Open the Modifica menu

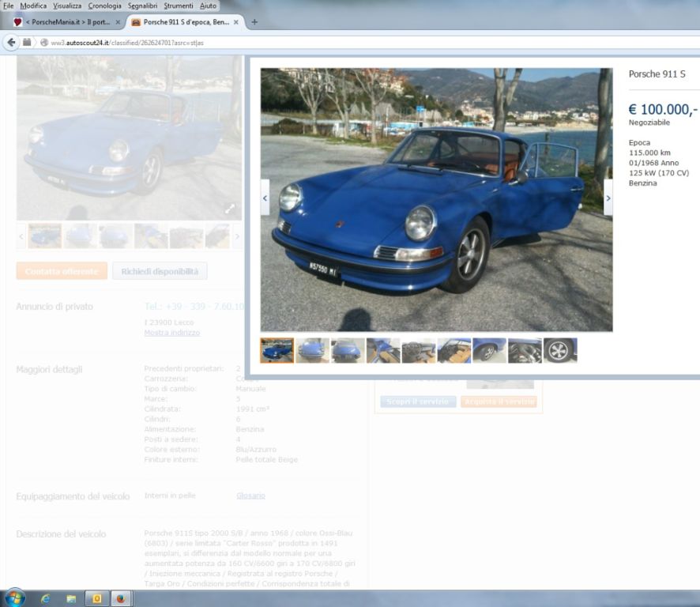click(x=33, y=6)
